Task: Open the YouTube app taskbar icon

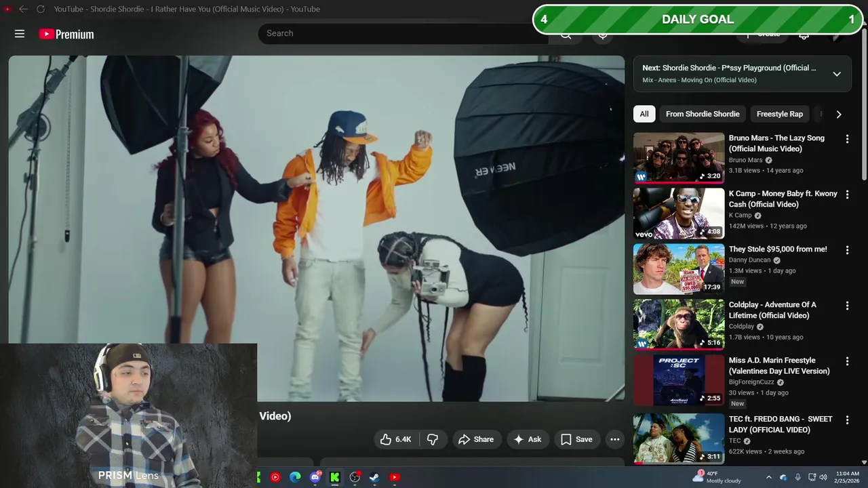Action: [395, 477]
